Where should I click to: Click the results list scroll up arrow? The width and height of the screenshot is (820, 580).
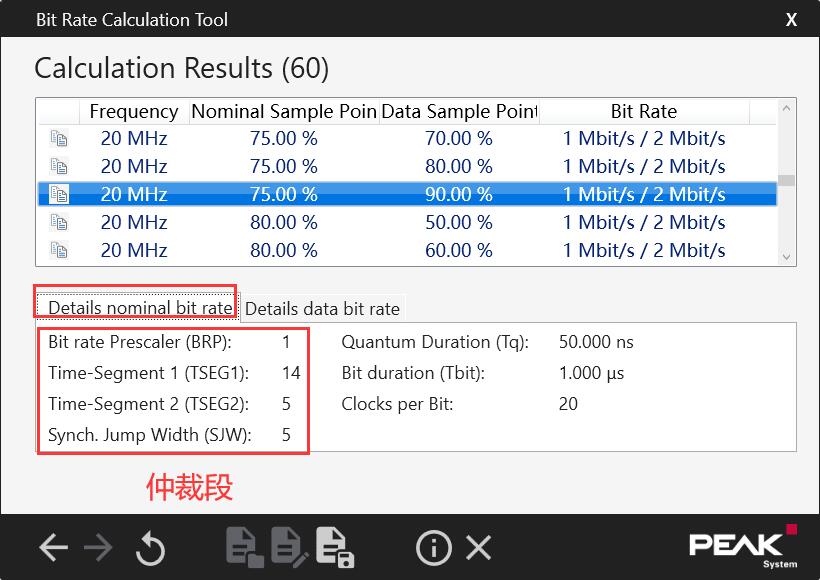coord(787,109)
